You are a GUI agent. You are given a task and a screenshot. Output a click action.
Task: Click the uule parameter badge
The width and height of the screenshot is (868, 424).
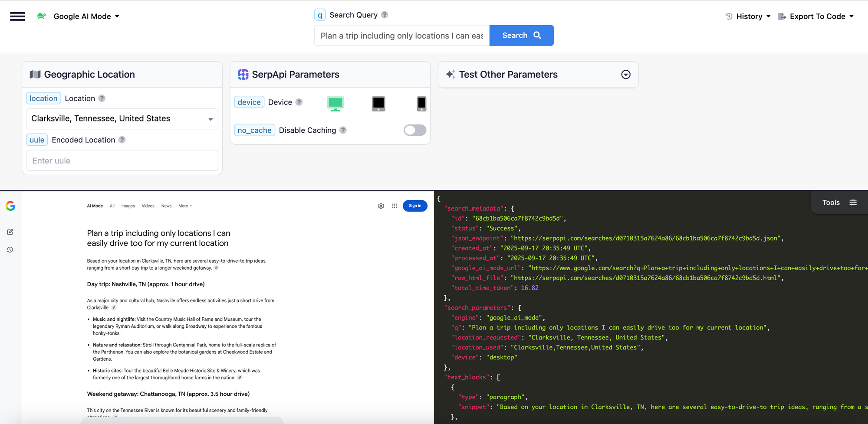37,140
